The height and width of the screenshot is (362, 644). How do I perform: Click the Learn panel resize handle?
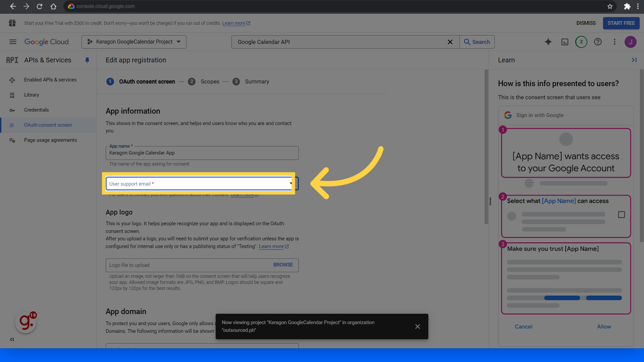490,201
